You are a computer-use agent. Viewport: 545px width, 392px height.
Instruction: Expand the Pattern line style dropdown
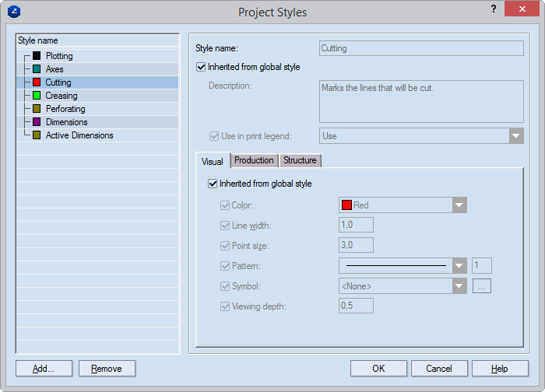459,266
